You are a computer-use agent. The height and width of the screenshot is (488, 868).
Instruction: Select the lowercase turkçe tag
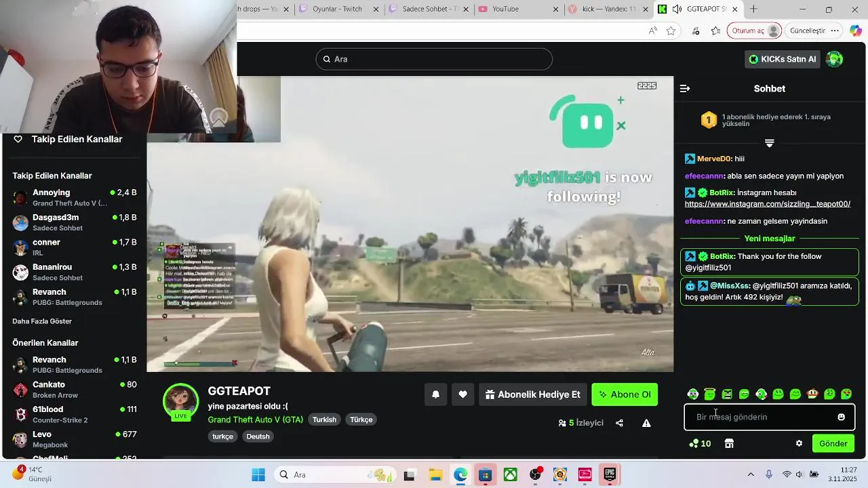222,436
